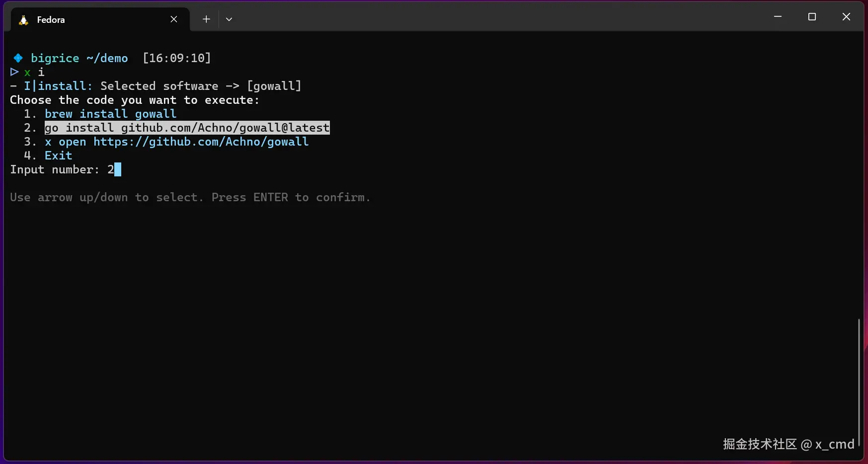
Task: Click the typed 'x i' command
Action: tap(34, 72)
